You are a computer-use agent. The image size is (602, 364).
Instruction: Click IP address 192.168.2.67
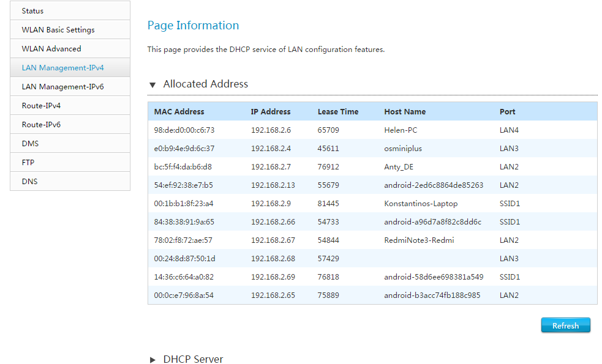coord(273,240)
